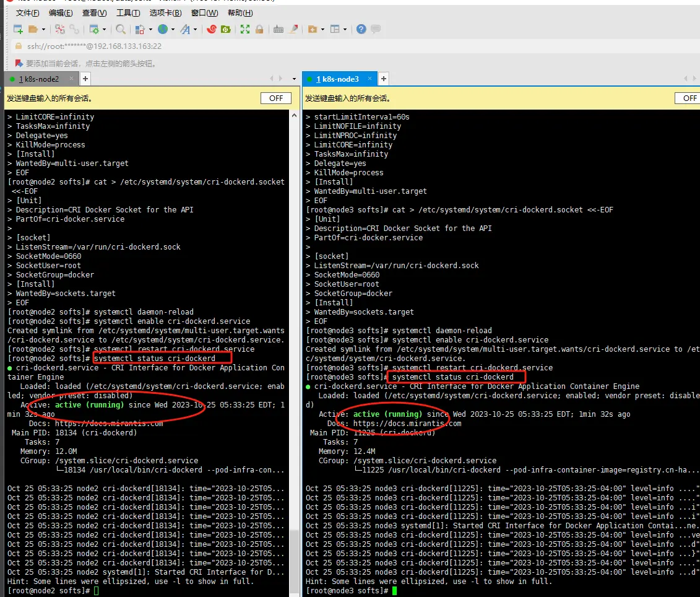Select the Find (magnifier) tool
The image size is (700, 597).
(x=120, y=29)
